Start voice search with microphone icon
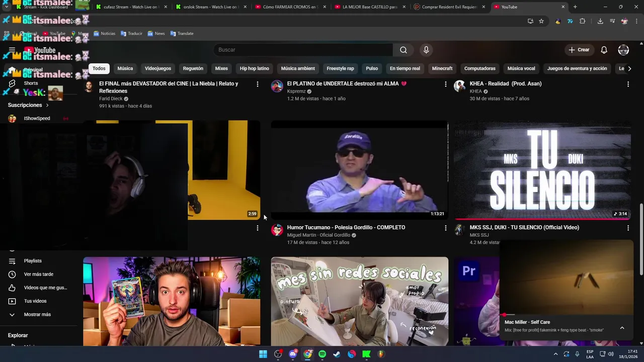This screenshot has width=644, height=362. 426,50
